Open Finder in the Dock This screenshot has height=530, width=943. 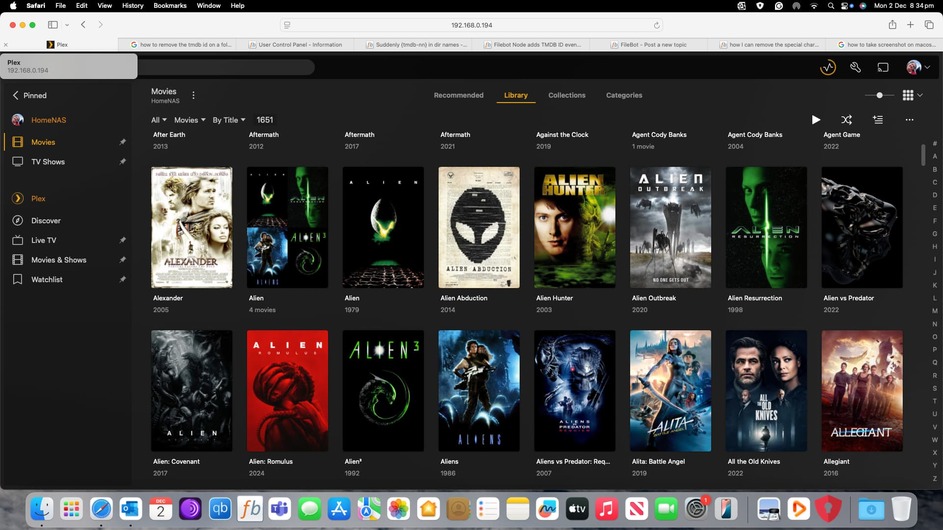tap(41, 509)
